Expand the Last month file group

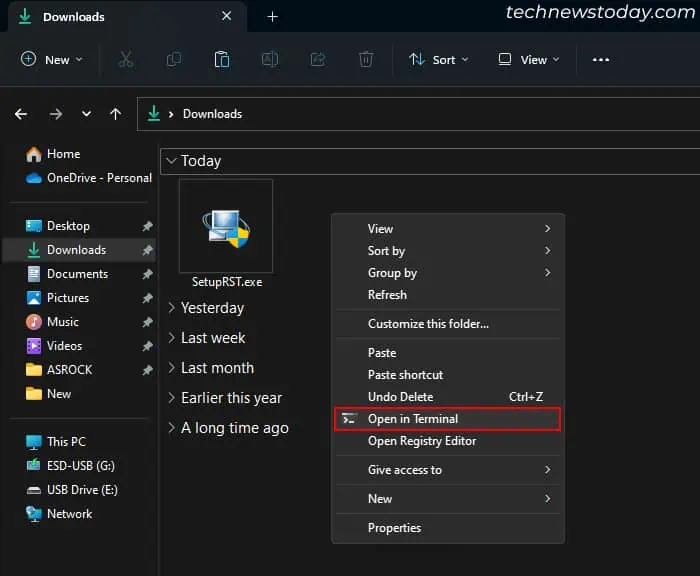[x=216, y=368]
